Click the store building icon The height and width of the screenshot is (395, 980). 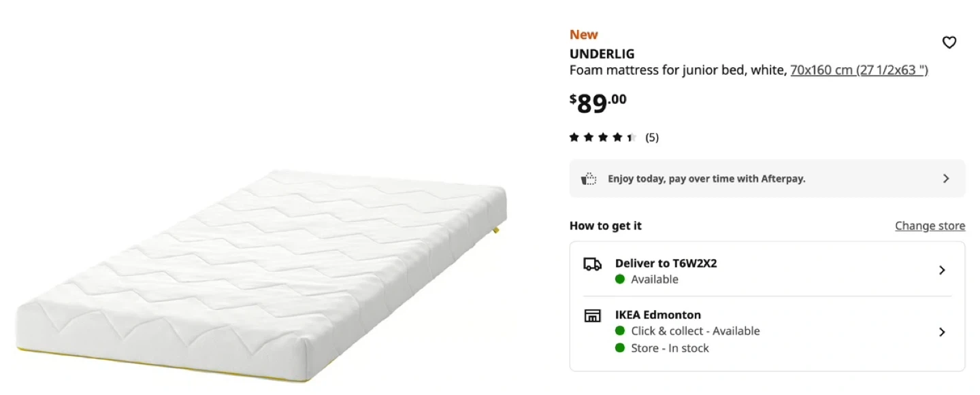click(x=592, y=315)
